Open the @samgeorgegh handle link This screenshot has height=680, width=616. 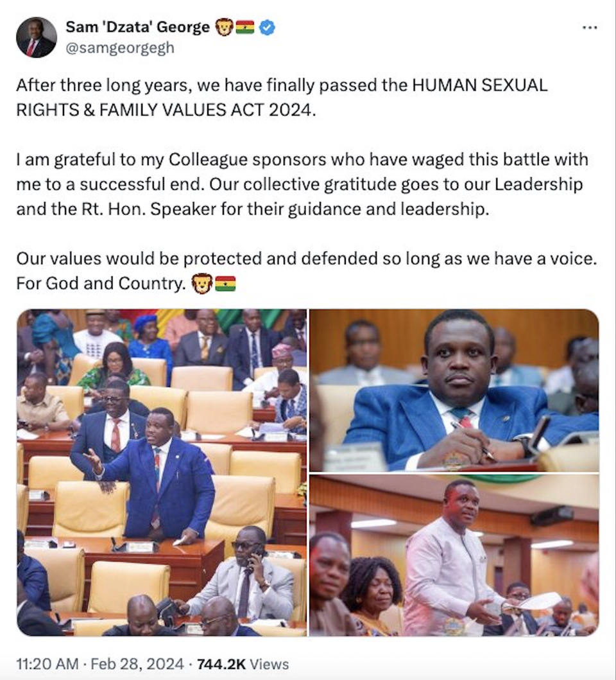(x=119, y=48)
